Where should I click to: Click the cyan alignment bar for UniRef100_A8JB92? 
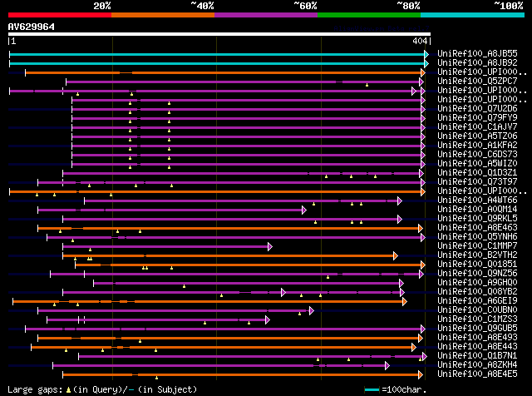click(217, 63)
